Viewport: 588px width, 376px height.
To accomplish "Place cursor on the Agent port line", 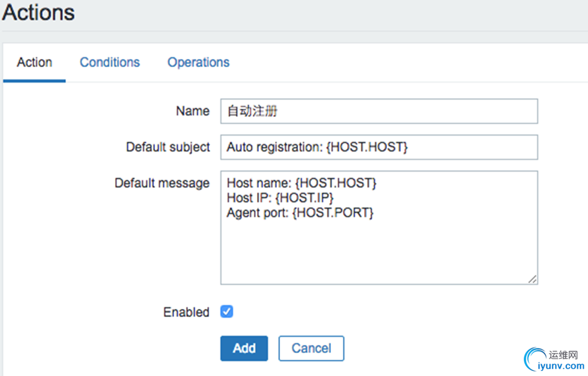I will (300, 213).
